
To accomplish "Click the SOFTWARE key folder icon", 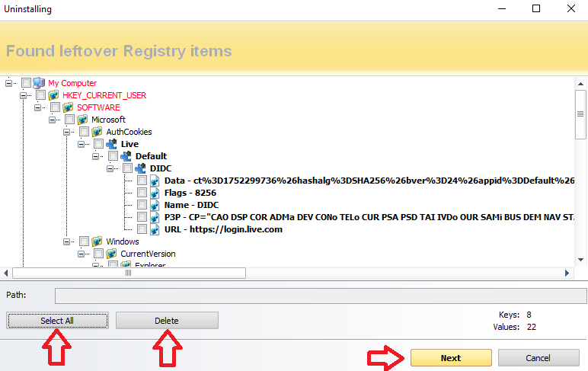I will (x=68, y=107).
